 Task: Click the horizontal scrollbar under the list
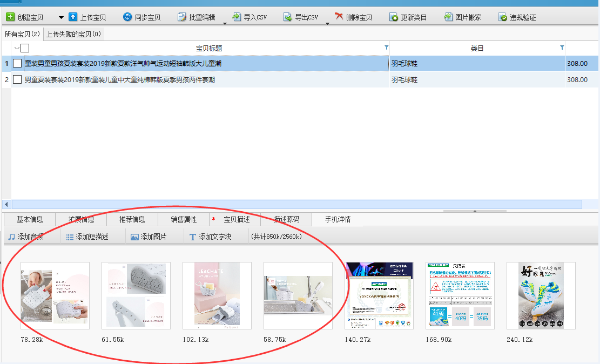pyautogui.click(x=292, y=204)
